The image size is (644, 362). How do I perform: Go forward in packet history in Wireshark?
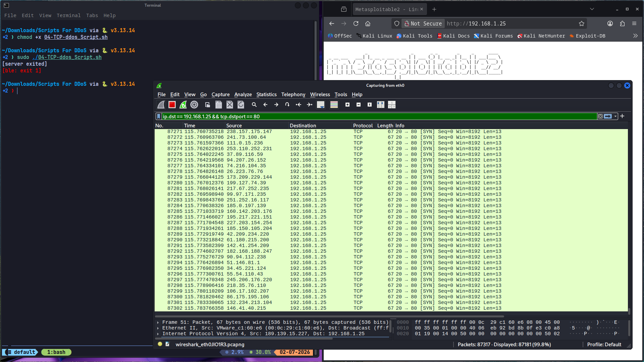tap(276, 105)
